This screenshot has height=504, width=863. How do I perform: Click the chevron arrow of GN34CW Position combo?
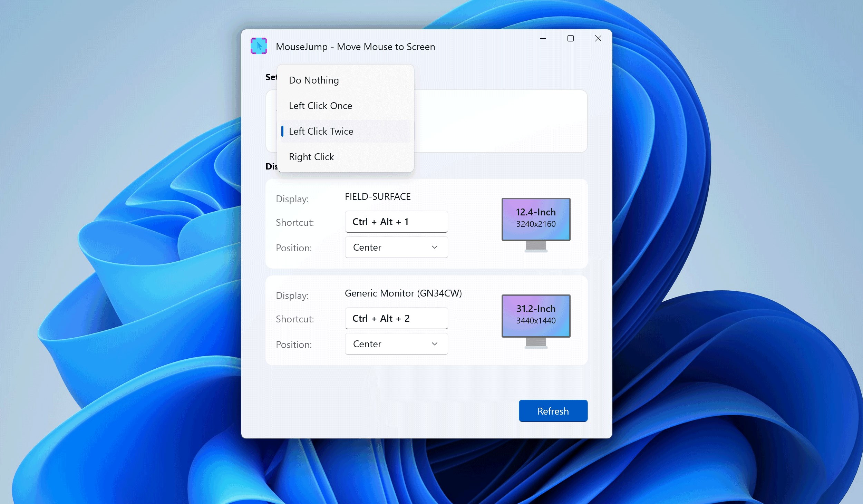click(434, 344)
